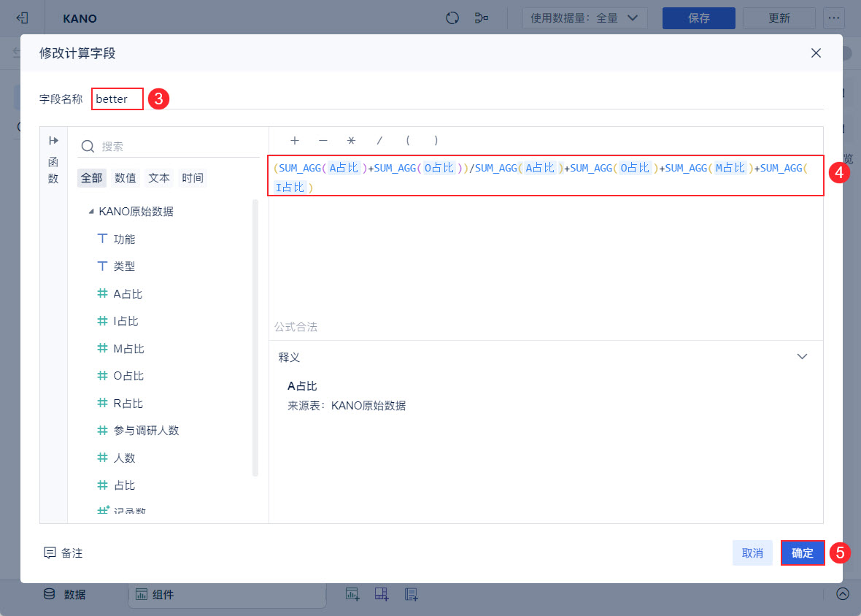The height and width of the screenshot is (616, 861).
Task: Click the 来源表: KANO原始数据 text
Action: [347, 406]
